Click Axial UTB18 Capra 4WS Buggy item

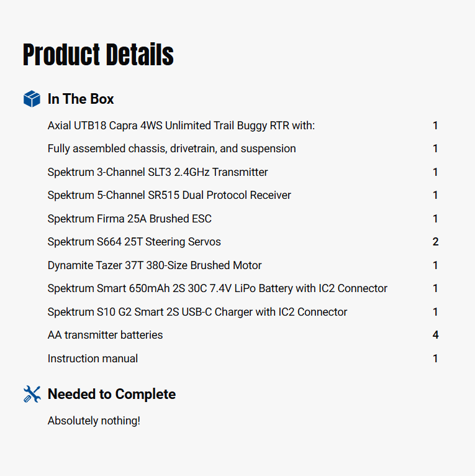point(181,126)
